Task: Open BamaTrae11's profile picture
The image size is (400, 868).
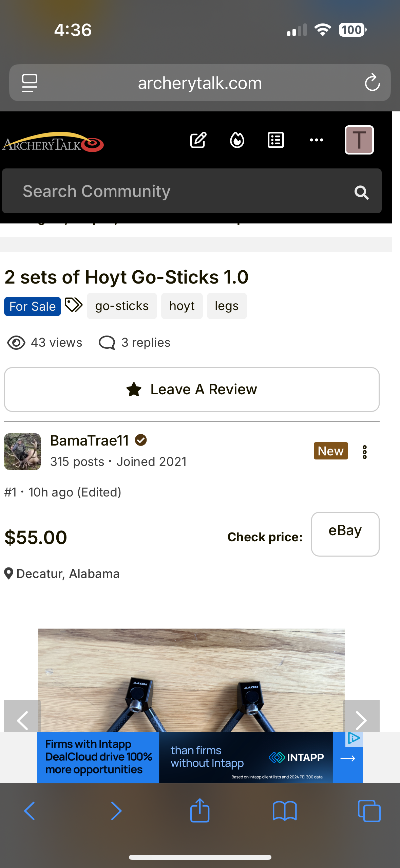Action: [x=22, y=452]
